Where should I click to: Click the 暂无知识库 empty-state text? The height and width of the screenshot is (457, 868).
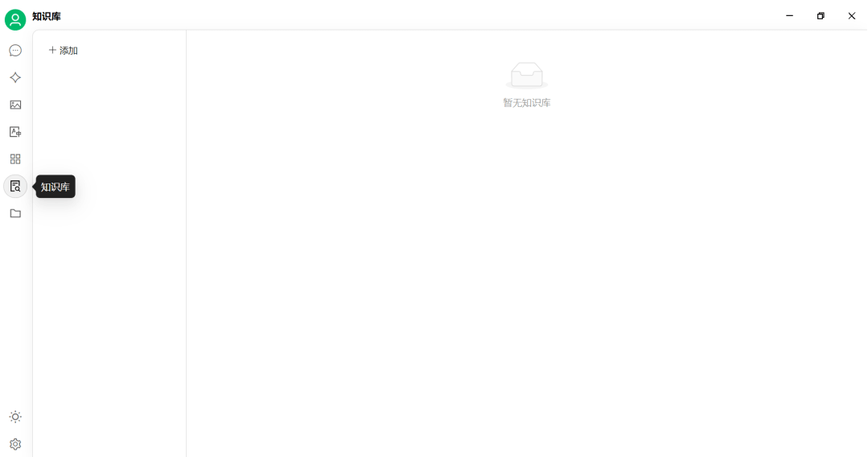click(x=526, y=103)
